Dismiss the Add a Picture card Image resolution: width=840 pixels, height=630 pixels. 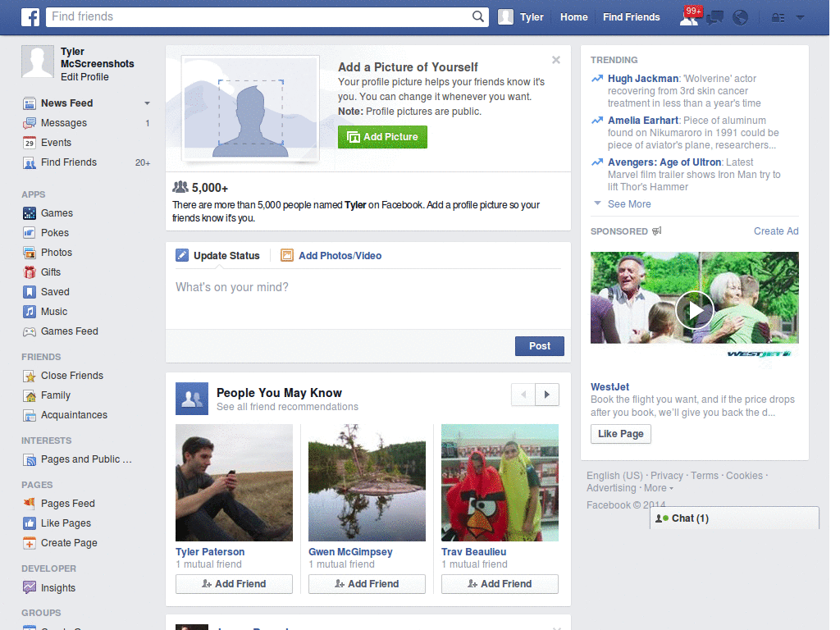(x=556, y=60)
